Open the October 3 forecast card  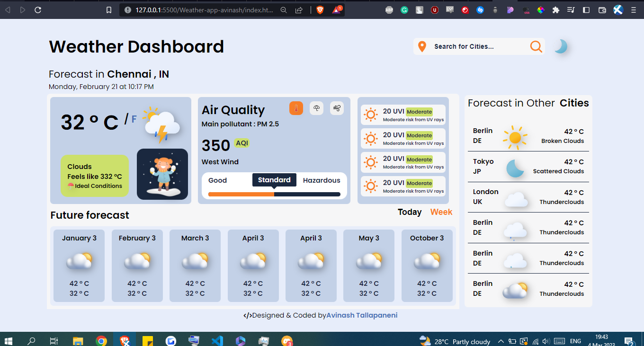point(427,266)
